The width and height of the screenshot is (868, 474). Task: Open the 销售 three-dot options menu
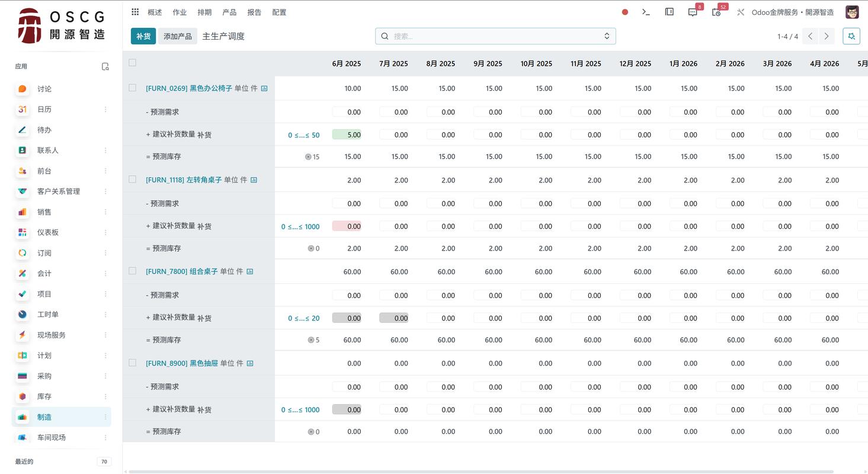coord(105,212)
